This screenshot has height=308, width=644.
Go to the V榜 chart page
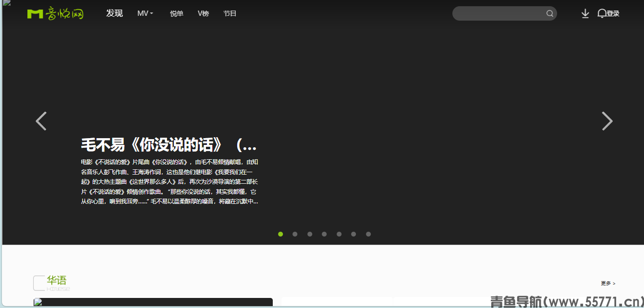tap(203, 13)
